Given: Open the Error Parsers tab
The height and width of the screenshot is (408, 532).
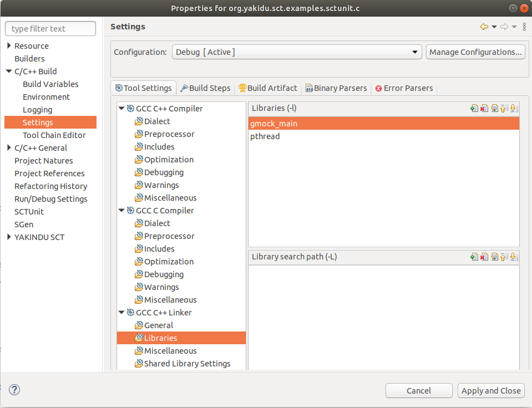Looking at the screenshot, I should (404, 88).
